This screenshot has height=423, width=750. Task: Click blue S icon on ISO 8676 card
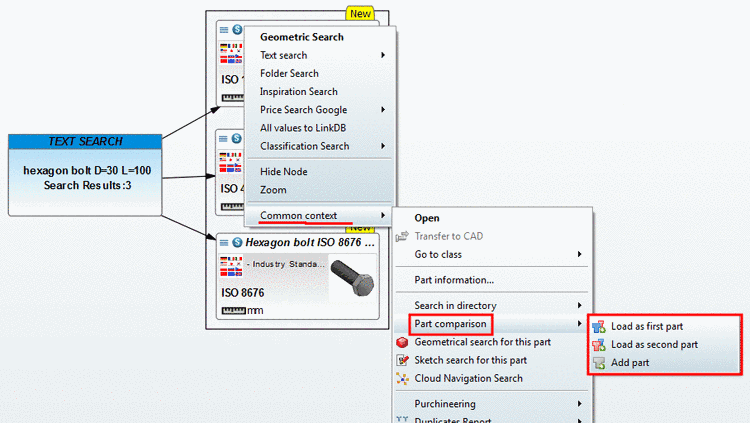coord(237,243)
